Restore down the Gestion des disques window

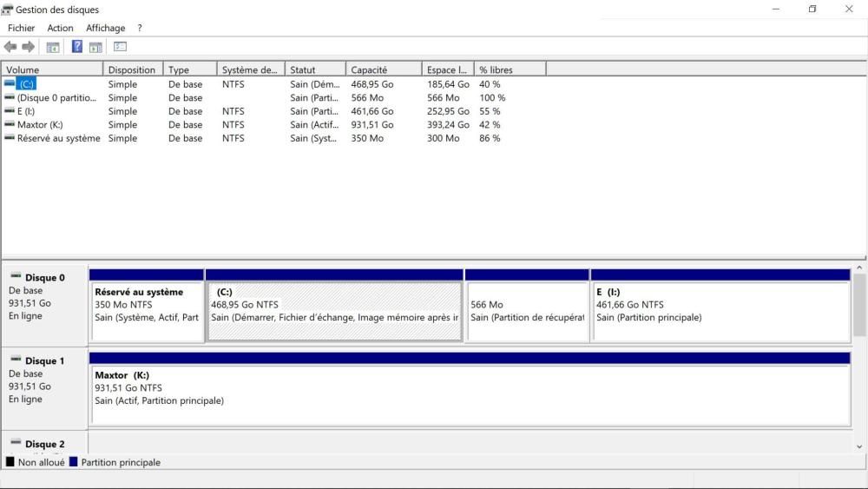pos(812,9)
